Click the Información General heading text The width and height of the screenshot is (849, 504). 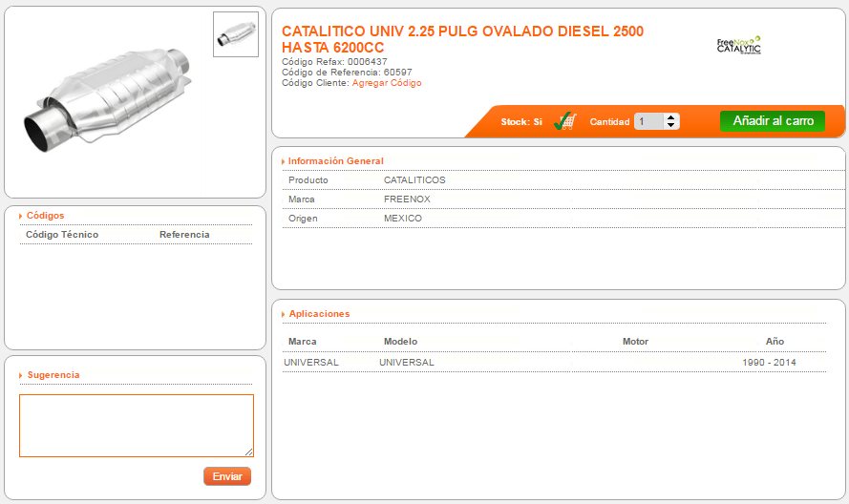point(336,161)
